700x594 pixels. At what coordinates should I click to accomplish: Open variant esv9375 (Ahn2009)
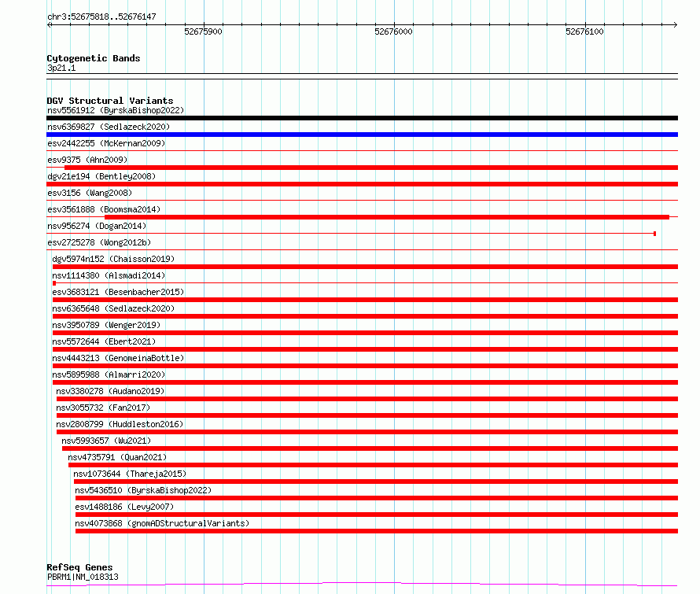click(x=87, y=160)
